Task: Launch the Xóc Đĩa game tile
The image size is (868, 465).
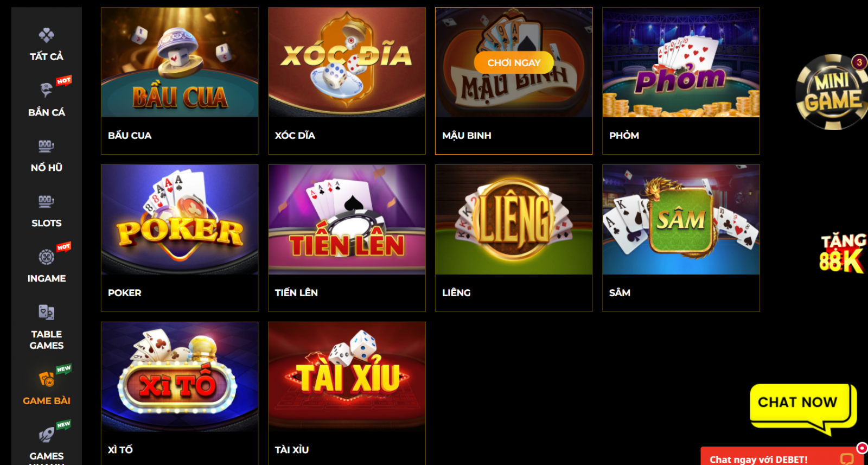Action: [347, 63]
